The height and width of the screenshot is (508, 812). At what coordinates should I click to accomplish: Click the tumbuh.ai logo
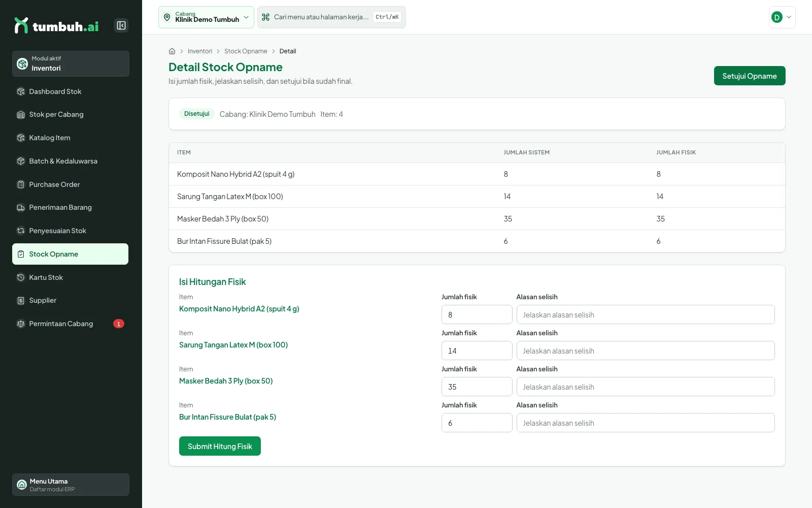coord(56,25)
